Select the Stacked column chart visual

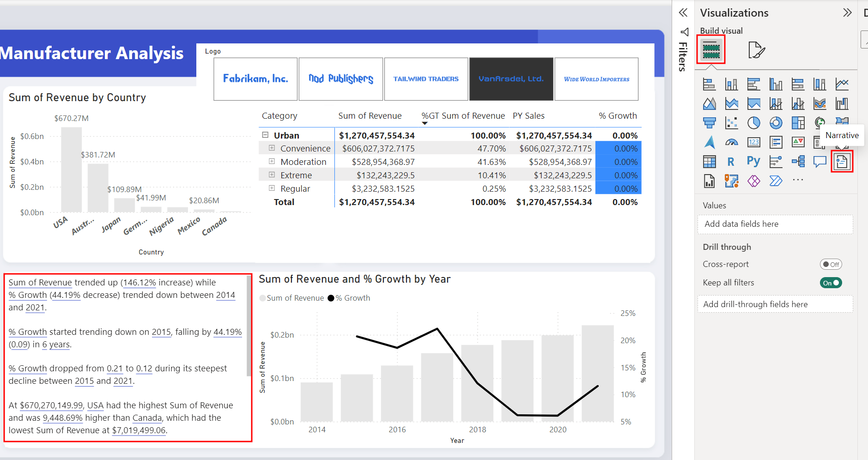pyautogui.click(x=731, y=84)
